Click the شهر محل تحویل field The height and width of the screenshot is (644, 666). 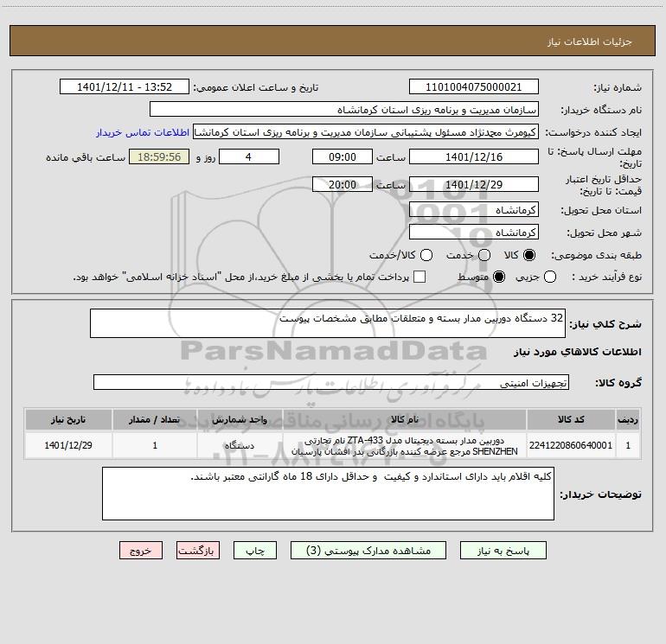(x=474, y=233)
